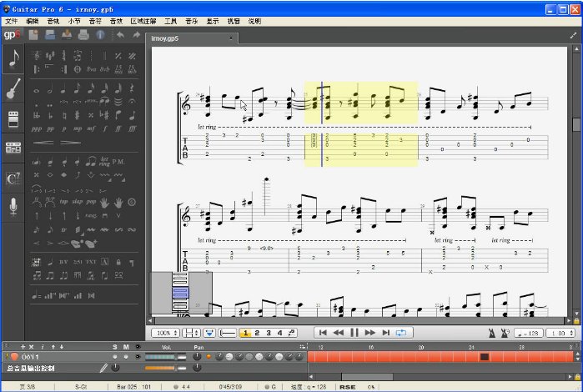The image size is (583, 392).
Task: Remove track with the X button
Action: [x=31, y=347]
